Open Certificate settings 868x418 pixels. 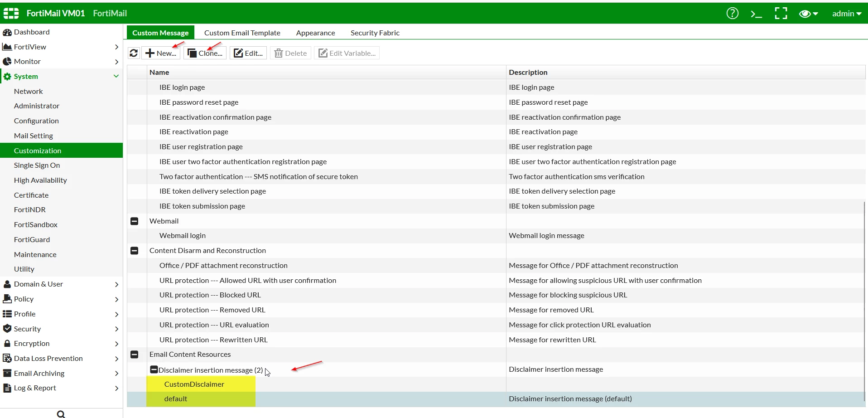pyautogui.click(x=31, y=195)
